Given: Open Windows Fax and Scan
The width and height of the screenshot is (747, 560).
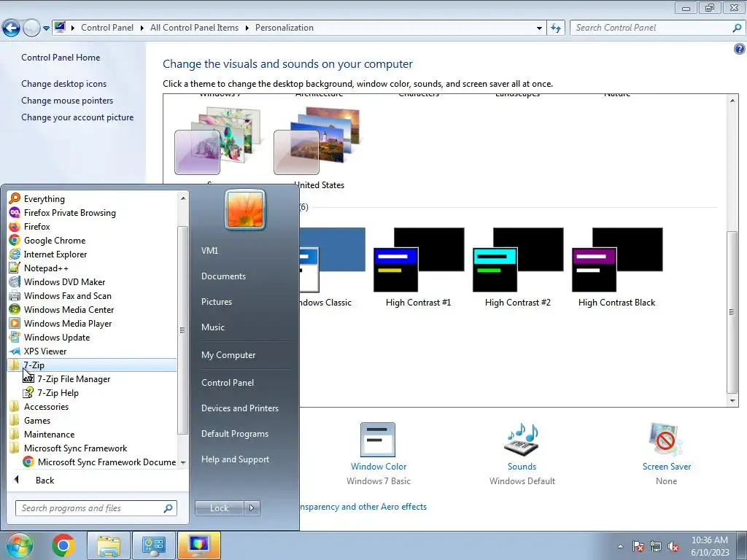Looking at the screenshot, I should [x=67, y=295].
